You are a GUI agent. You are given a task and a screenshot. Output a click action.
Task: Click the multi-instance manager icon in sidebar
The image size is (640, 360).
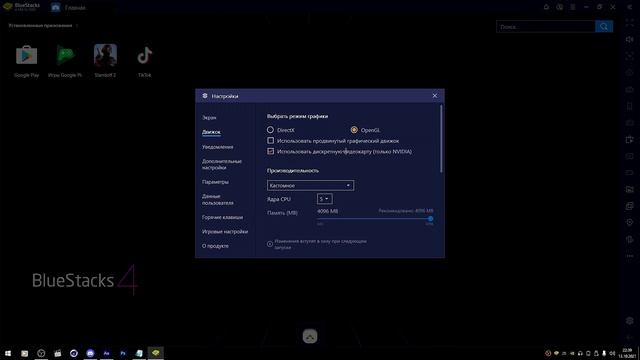pos(629,206)
